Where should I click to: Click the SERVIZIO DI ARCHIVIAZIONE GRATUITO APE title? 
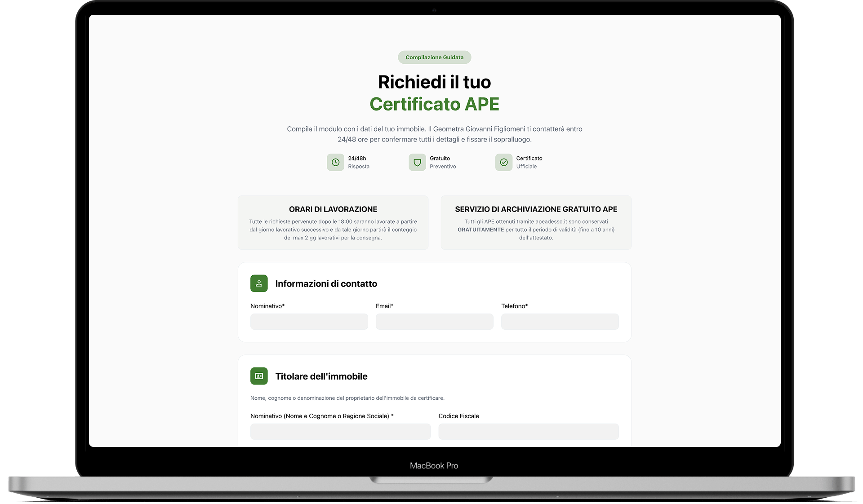(x=536, y=209)
